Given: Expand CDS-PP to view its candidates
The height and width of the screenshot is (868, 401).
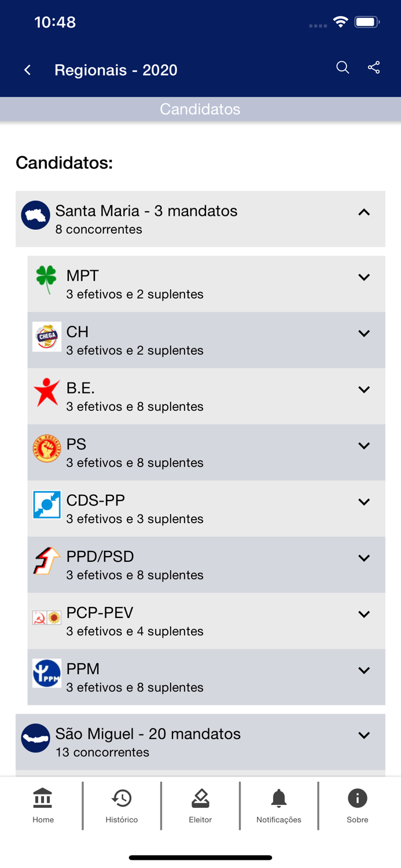Looking at the screenshot, I should point(364,502).
